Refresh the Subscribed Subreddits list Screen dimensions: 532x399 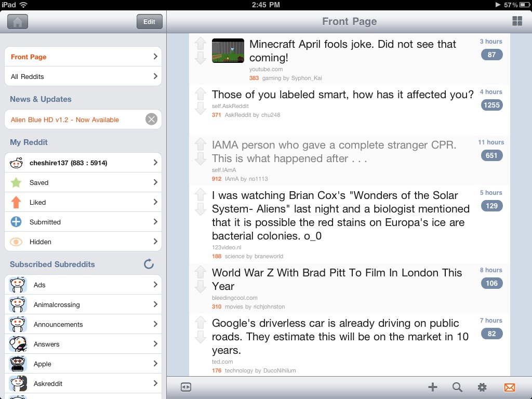pyautogui.click(x=149, y=264)
